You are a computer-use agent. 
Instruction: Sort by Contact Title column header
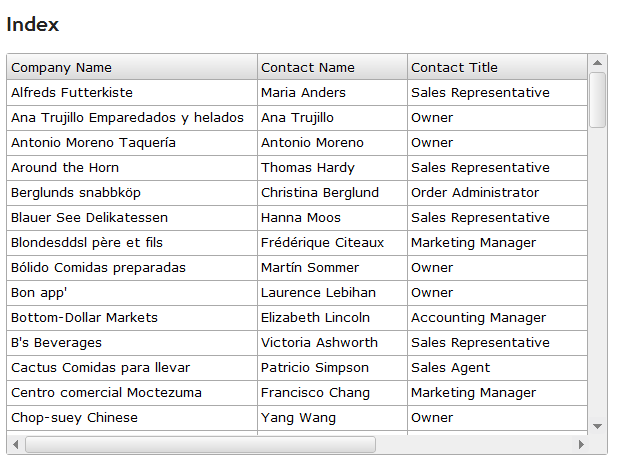click(454, 68)
